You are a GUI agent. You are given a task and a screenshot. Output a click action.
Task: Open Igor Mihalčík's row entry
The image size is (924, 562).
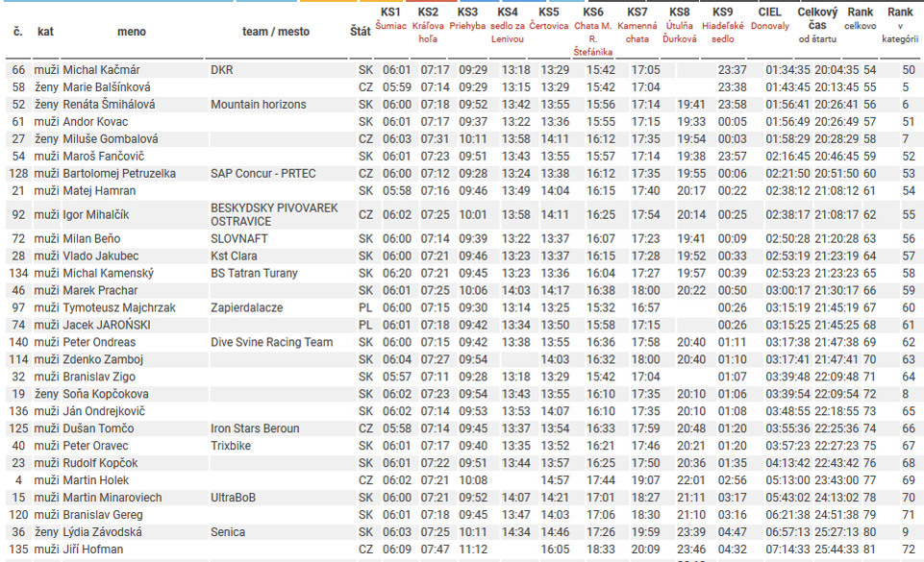pyautogui.click(x=95, y=214)
